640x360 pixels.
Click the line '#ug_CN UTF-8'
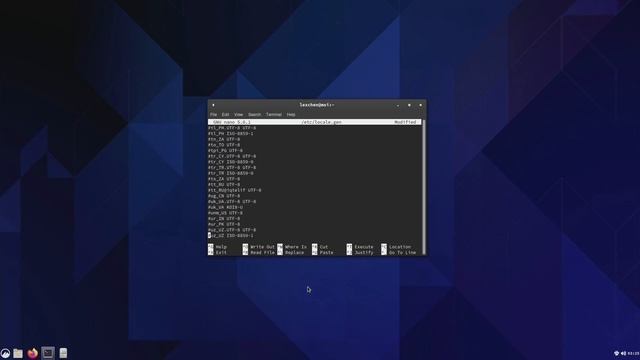224,196
